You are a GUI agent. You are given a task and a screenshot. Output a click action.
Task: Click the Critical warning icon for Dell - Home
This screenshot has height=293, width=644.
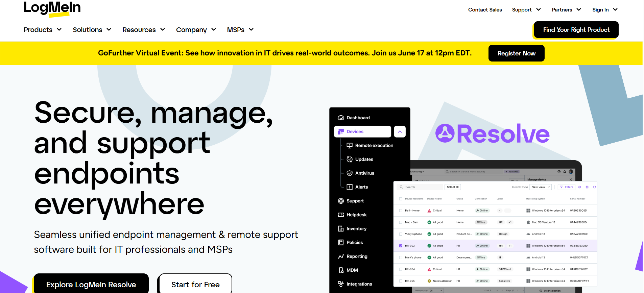(429, 211)
